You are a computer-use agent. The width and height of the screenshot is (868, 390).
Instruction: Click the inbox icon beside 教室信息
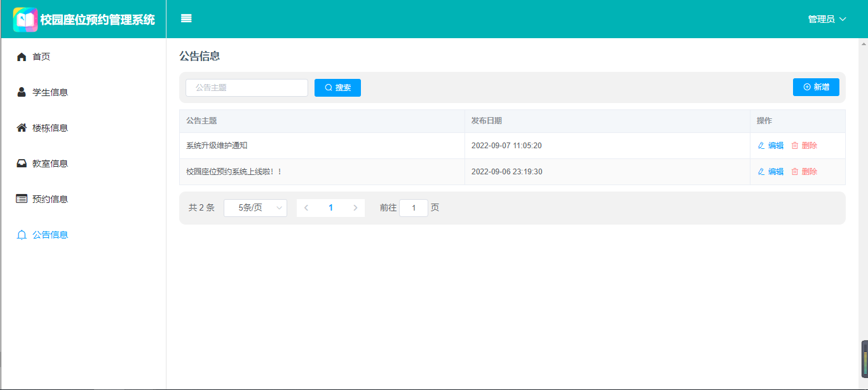coord(22,164)
